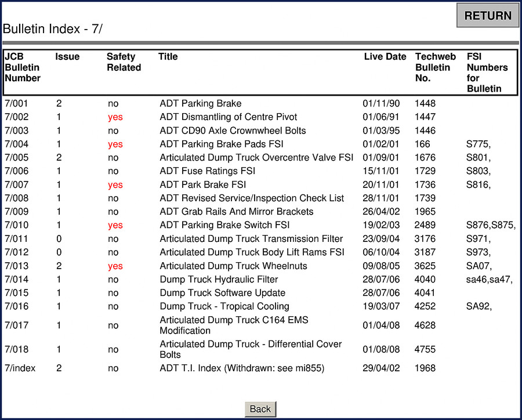Select bulletin number 7/010
Screen dimensions: 522x420
(x=17, y=225)
